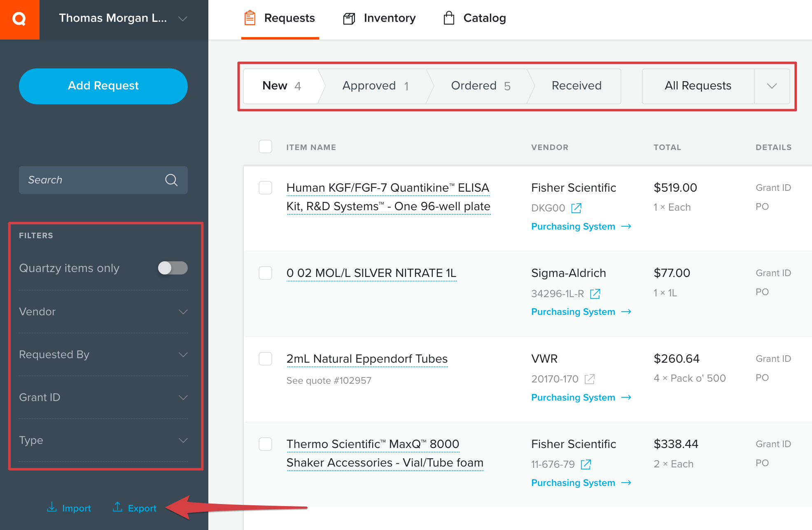This screenshot has width=812, height=530.
Task: Select the Received status tab
Action: pos(576,86)
